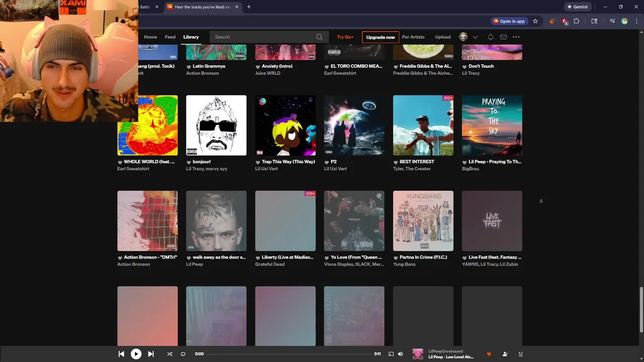
Task: Open the Chrome three-dot menu
Action: point(636,21)
